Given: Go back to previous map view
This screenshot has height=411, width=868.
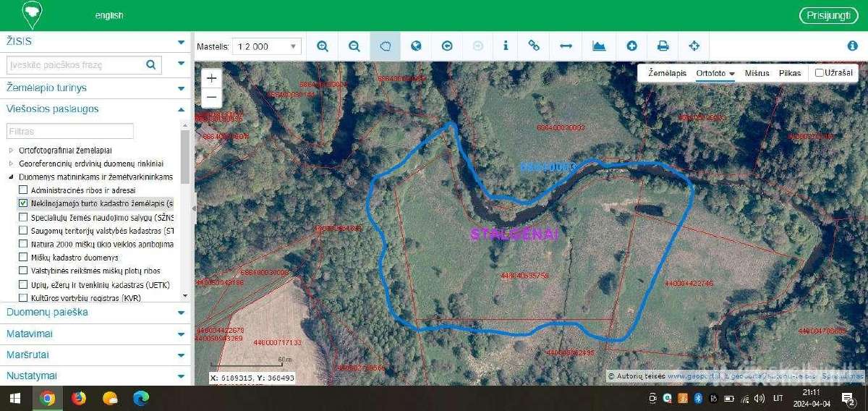Looking at the screenshot, I should pyautogui.click(x=447, y=46).
